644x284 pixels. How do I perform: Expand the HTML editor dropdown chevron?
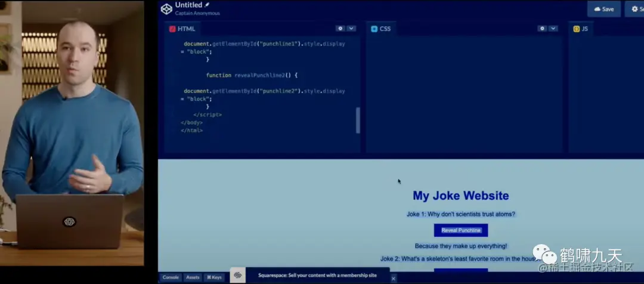(351, 29)
